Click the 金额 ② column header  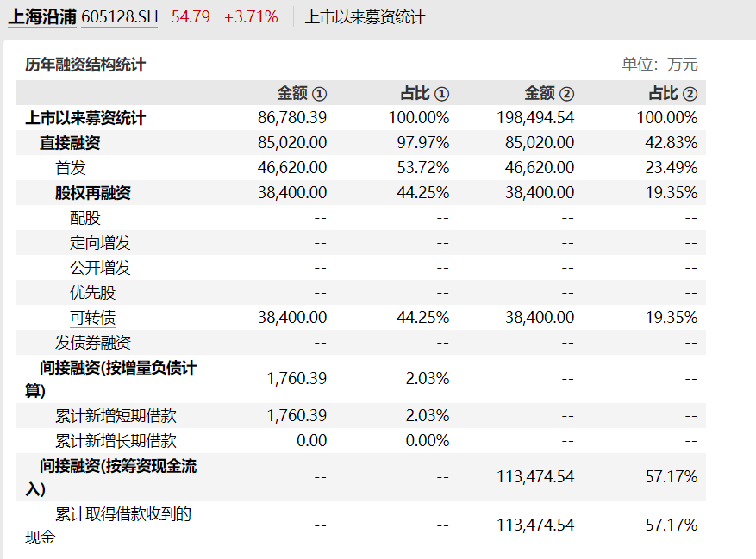549,93
